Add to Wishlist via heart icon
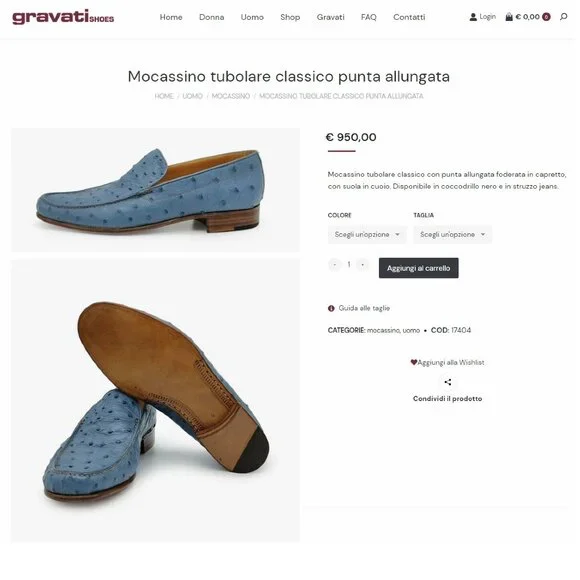This screenshot has width=580, height=580. [x=414, y=362]
